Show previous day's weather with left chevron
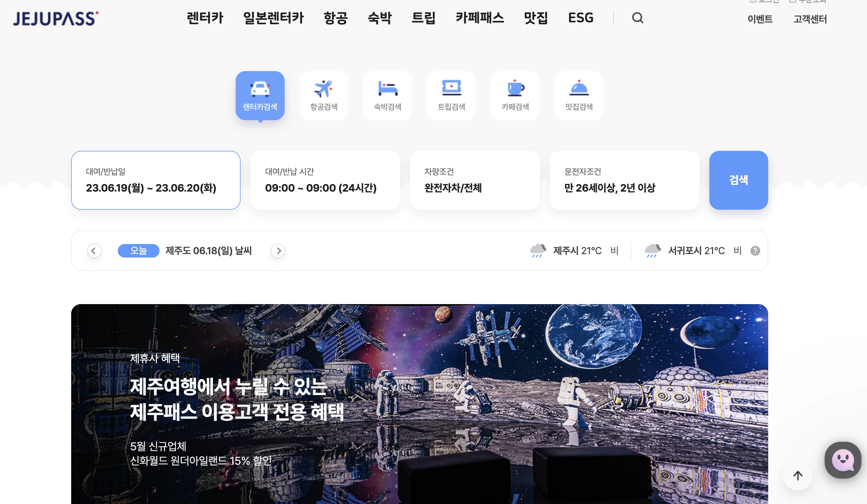This screenshot has width=867, height=504. [94, 251]
